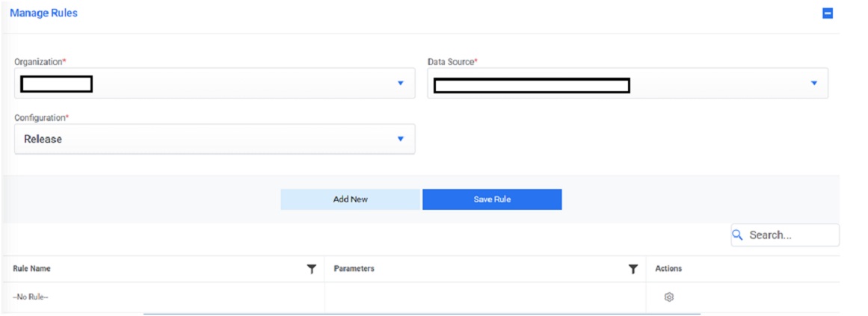Click the Data Source dropdown arrow
868x316 pixels.
(x=814, y=83)
